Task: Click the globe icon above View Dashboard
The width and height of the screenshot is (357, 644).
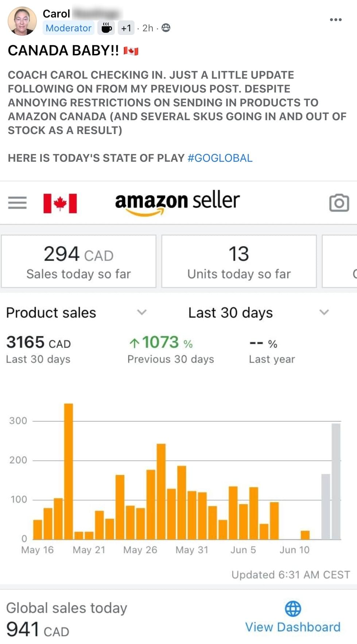Action: pos(293,608)
